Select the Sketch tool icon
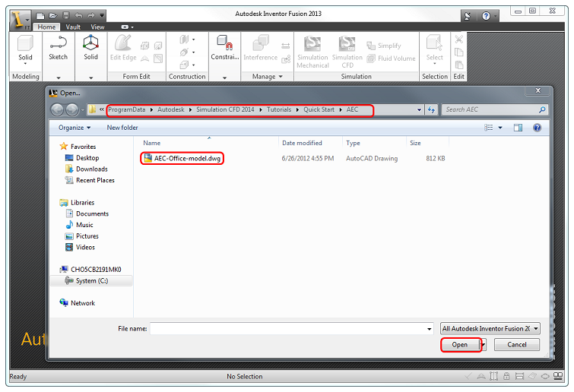This screenshot has height=392, width=574. pos(59,43)
